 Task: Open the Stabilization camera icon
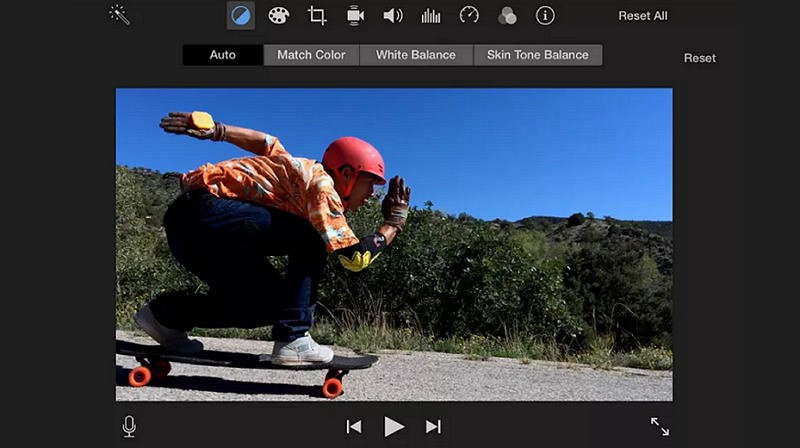click(x=355, y=15)
